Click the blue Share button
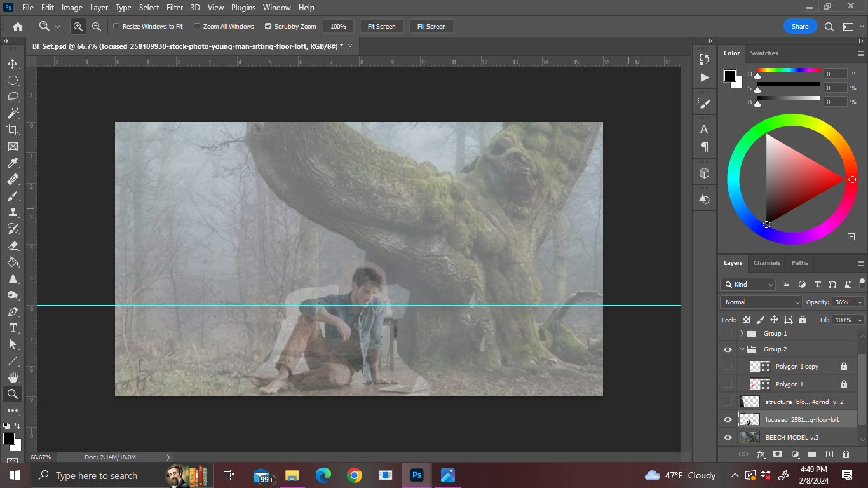The image size is (868, 488). 800,27
